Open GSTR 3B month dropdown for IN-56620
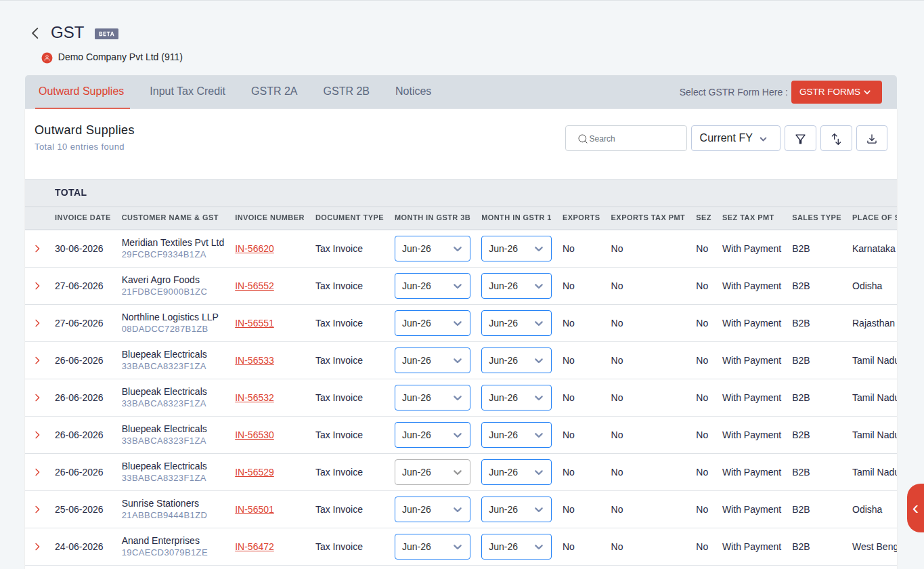The image size is (924, 569). click(433, 249)
